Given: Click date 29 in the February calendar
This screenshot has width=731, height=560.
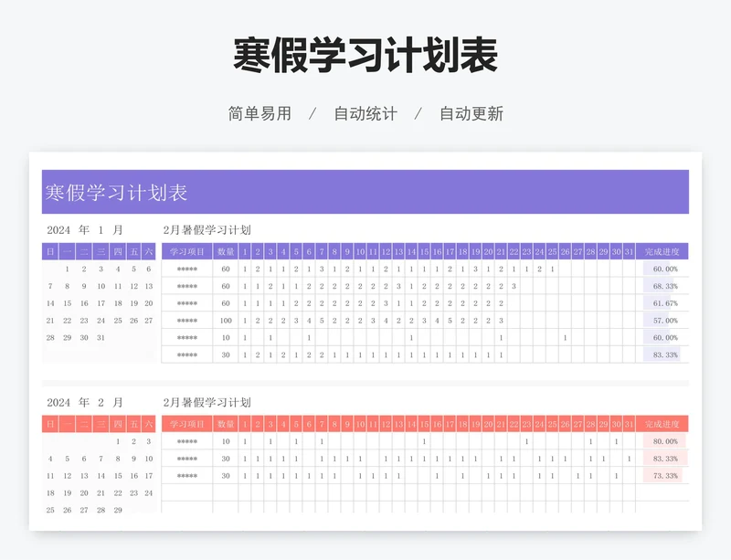Looking at the screenshot, I should [118, 510].
